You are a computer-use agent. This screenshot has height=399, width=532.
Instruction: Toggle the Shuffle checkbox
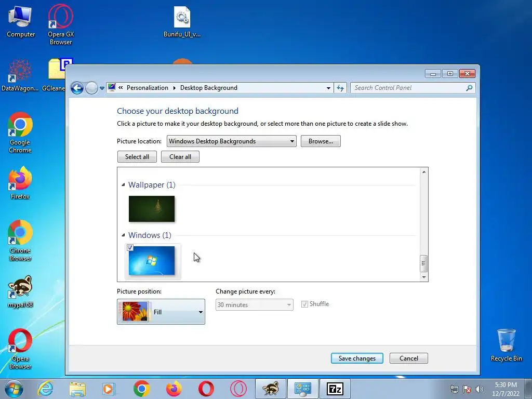pos(304,304)
